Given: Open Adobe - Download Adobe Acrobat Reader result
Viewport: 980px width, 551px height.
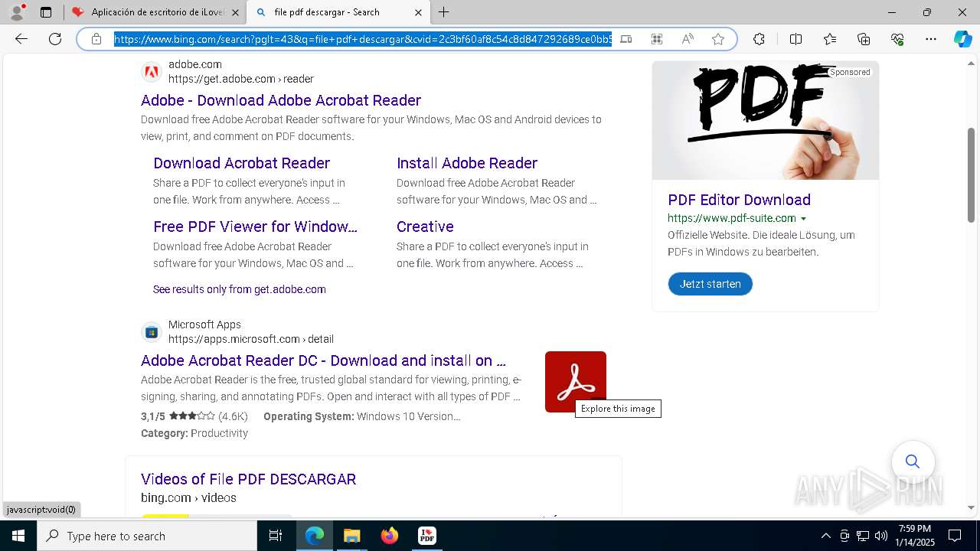Looking at the screenshot, I should [x=281, y=100].
